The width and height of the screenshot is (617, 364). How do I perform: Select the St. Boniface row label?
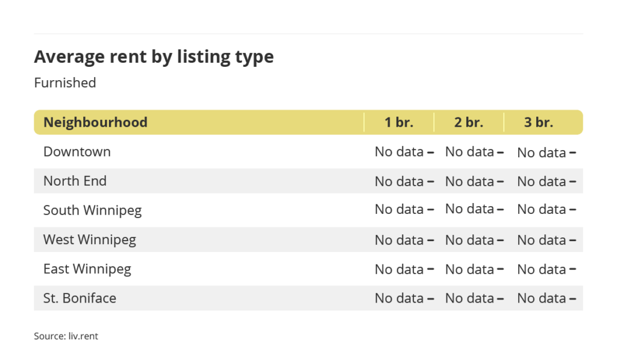(80, 298)
